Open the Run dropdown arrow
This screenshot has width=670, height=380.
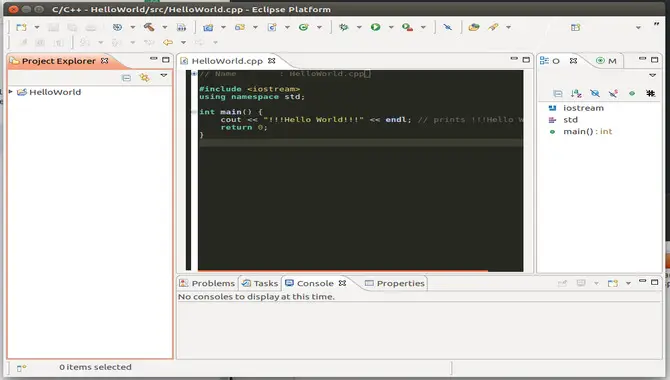(x=391, y=27)
